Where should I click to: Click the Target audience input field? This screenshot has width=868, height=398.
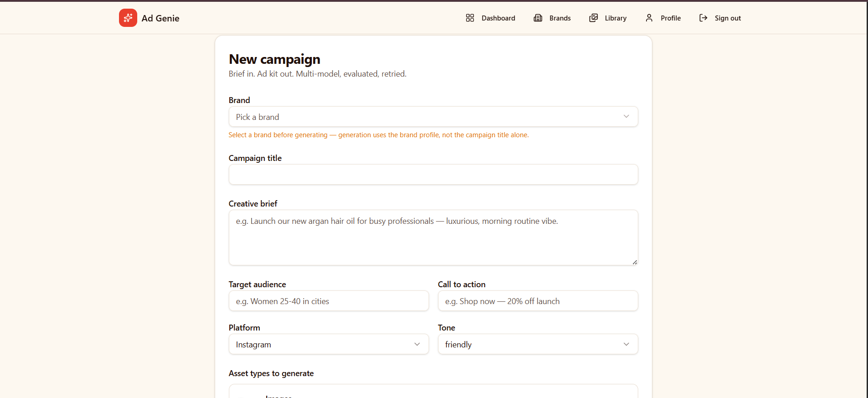329,301
